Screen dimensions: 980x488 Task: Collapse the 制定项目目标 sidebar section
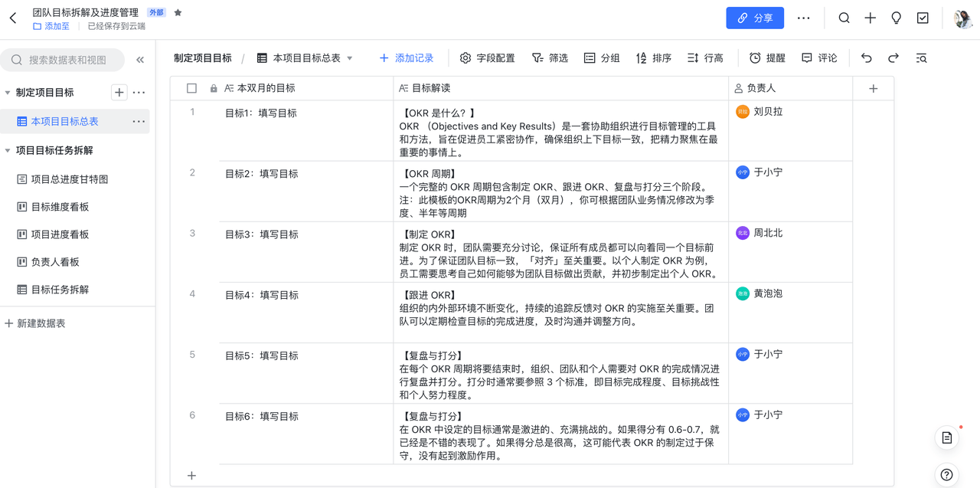(x=8, y=93)
